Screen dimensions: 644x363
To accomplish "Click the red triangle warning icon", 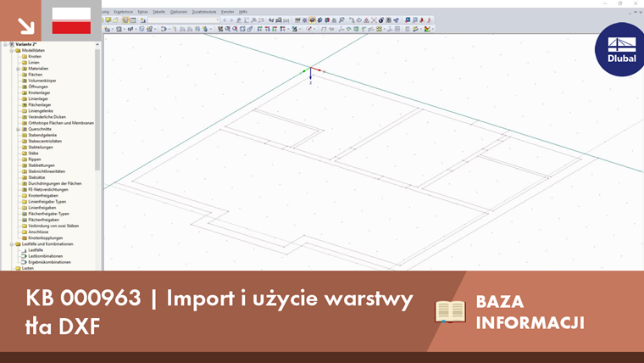I will [x=366, y=20].
